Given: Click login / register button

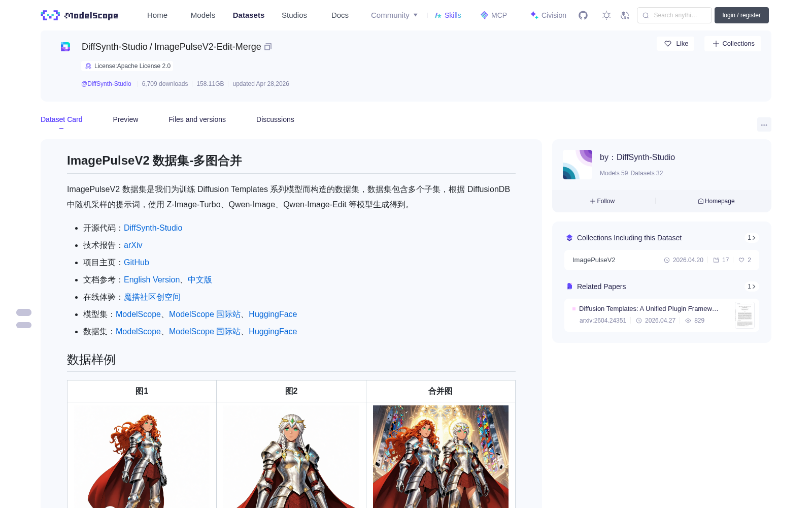Looking at the screenshot, I should (741, 15).
